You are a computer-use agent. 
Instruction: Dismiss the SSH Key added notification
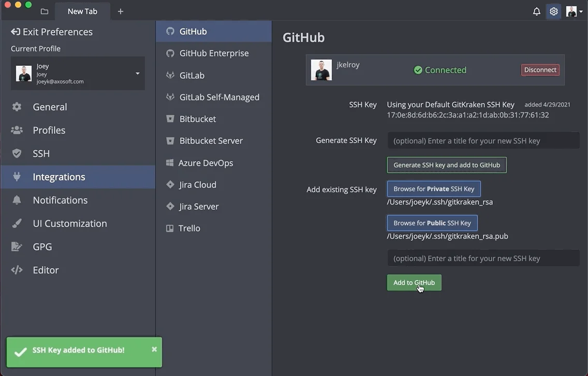(x=154, y=350)
